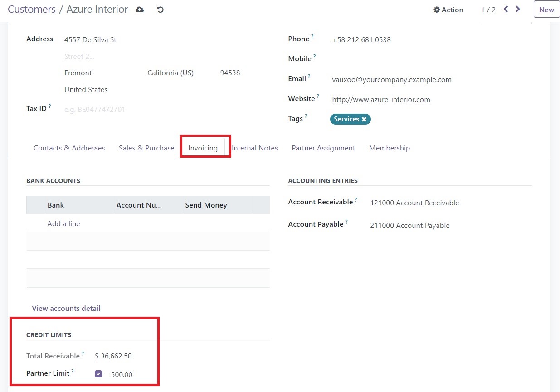Show help tooltip for Account Receivable
560x392 pixels.
356,200
